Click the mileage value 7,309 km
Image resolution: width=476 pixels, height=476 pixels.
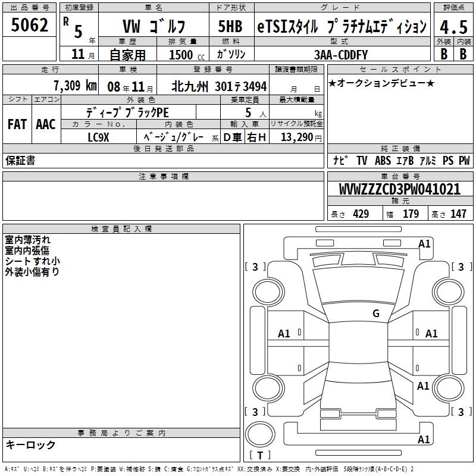click(74, 85)
